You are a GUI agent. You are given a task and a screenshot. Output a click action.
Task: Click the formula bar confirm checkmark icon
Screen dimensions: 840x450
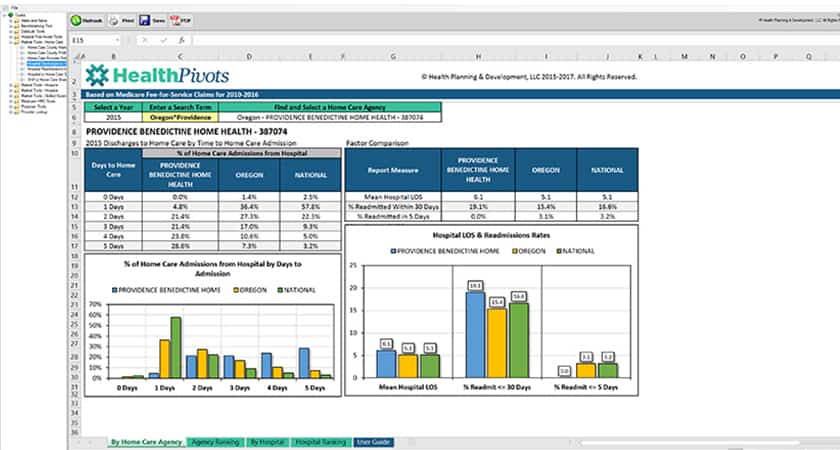pos(163,40)
